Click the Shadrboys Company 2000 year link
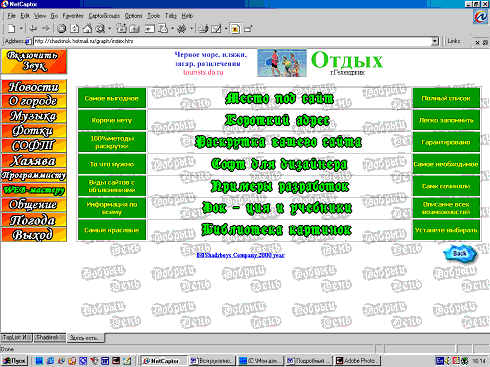Image resolution: width=490 pixels, height=367 pixels. pyautogui.click(x=241, y=255)
